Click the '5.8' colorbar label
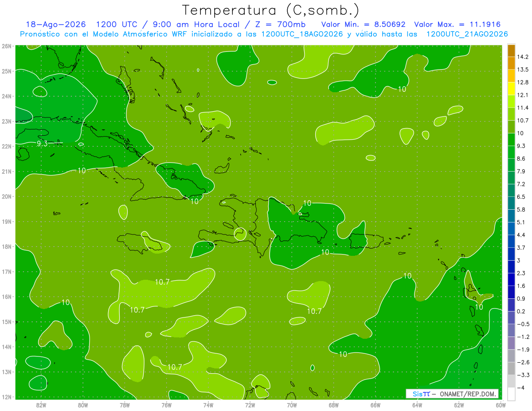The height and width of the screenshot is (411, 532). click(x=521, y=209)
